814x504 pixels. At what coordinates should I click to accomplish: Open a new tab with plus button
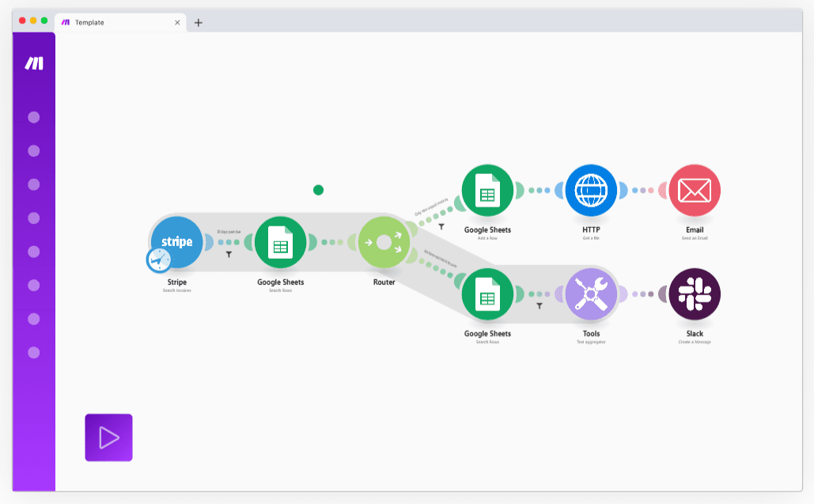tap(199, 22)
